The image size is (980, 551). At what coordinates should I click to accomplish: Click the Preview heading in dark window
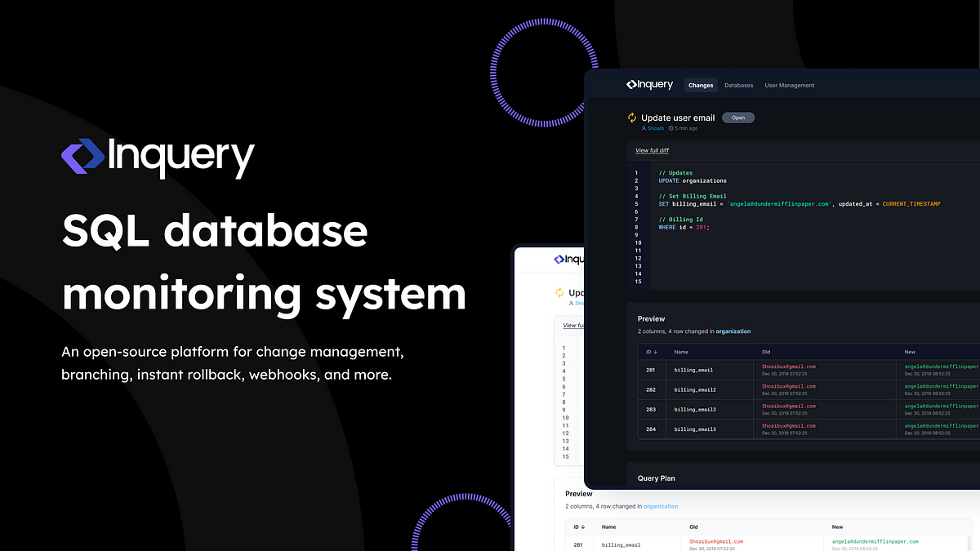point(652,318)
